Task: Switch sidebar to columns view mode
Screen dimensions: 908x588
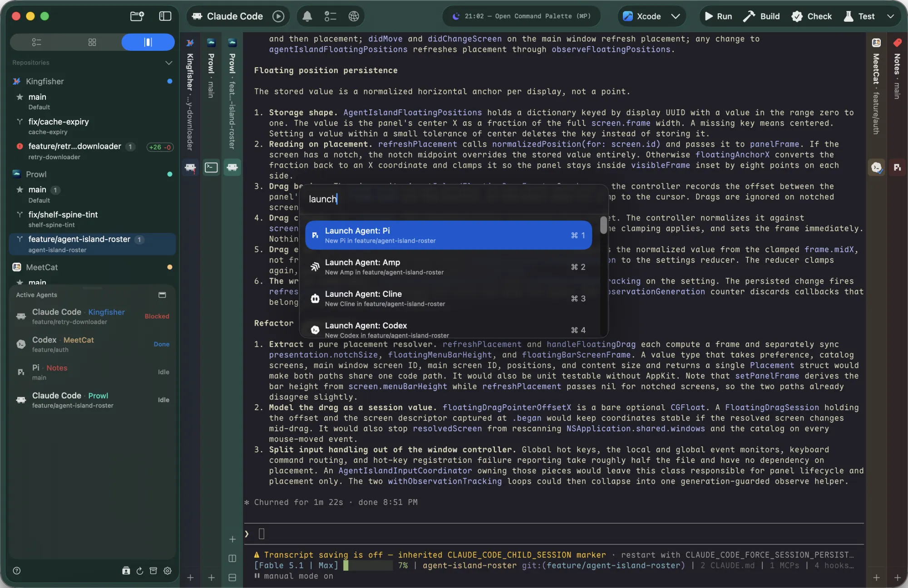Action: 148,42
